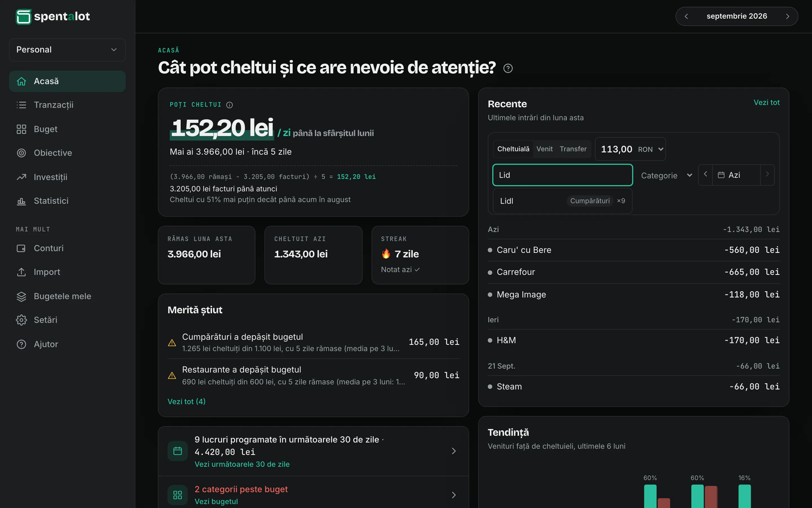Click the over-budget categories grid icon

pos(178,495)
